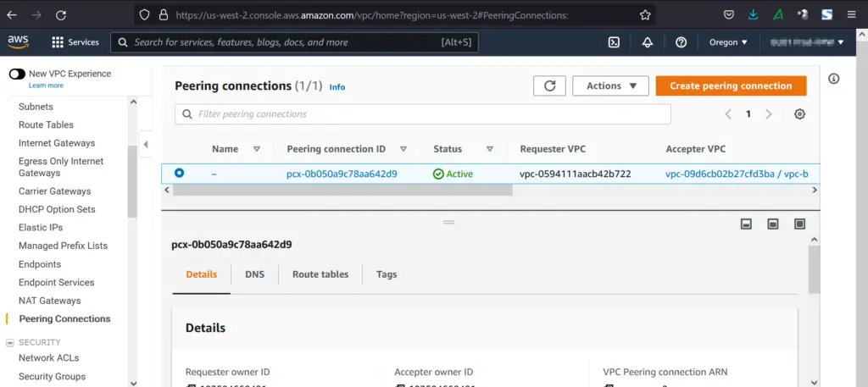868x387 pixels.
Task: Sort by the Status column arrow
Action: [490, 149]
